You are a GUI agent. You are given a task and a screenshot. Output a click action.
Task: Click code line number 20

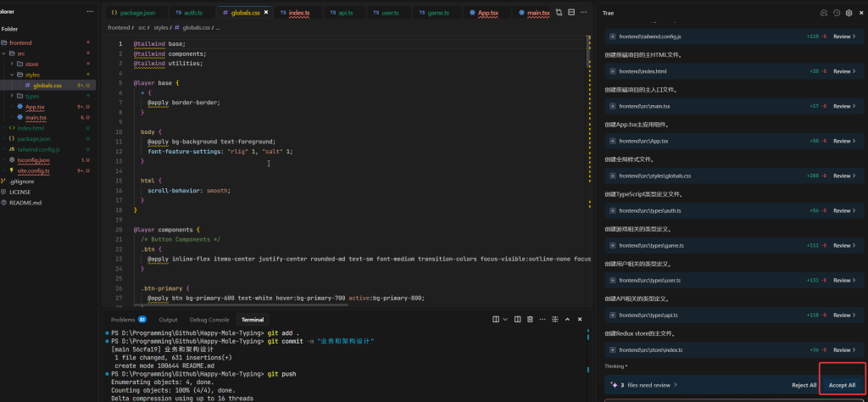tap(119, 229)
